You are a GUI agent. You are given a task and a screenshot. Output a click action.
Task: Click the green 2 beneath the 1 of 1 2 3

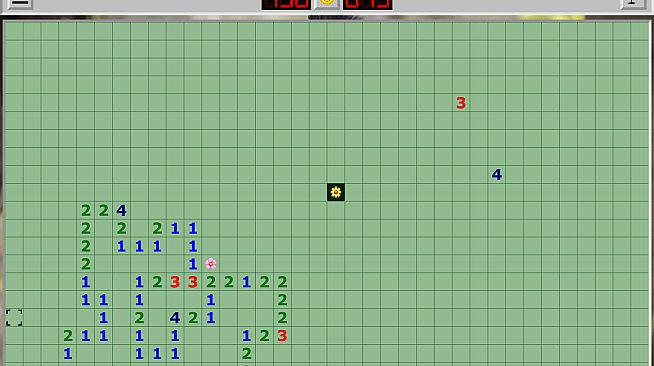[x=247, y=353]
